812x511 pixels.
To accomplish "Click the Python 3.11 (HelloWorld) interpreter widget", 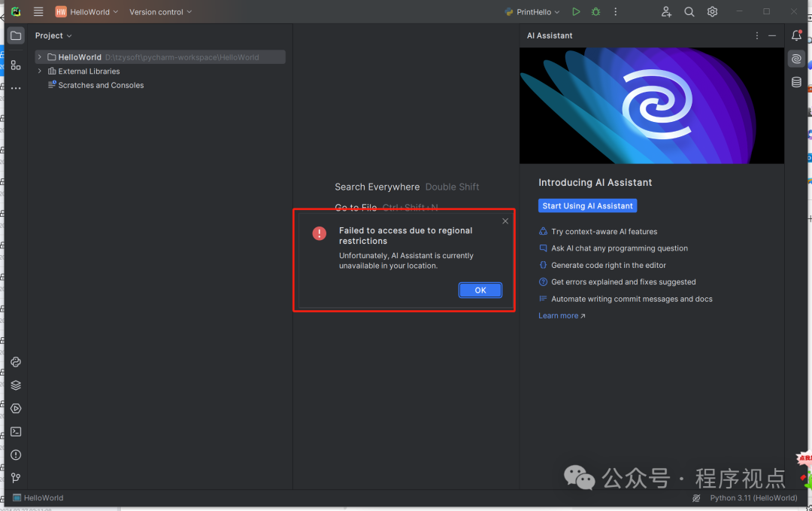I will (753, 498).
